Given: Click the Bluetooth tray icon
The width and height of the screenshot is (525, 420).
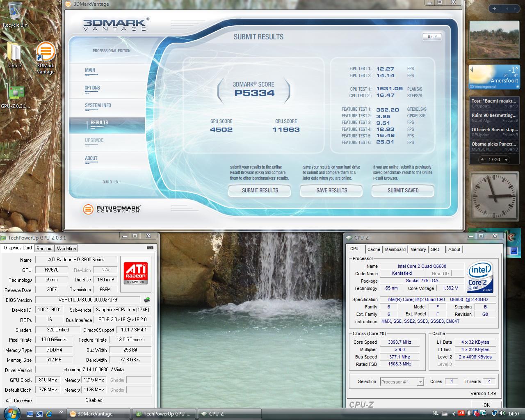Looking at the screenshot, I should (x=469, y=414).
